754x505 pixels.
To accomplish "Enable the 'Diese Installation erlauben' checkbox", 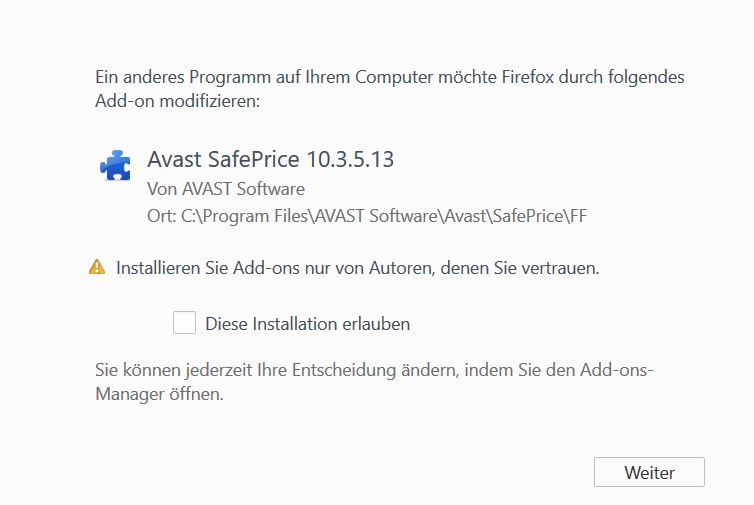I will [x=184, y=323].
